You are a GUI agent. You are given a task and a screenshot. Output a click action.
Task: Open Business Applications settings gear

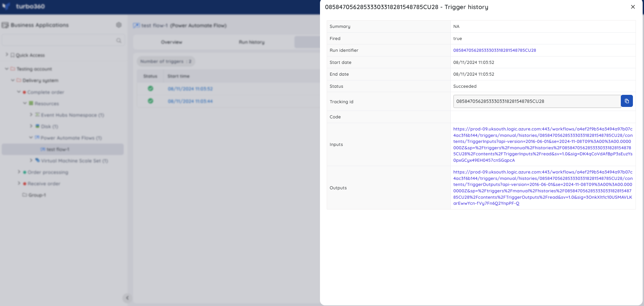(x=119, y=25)
